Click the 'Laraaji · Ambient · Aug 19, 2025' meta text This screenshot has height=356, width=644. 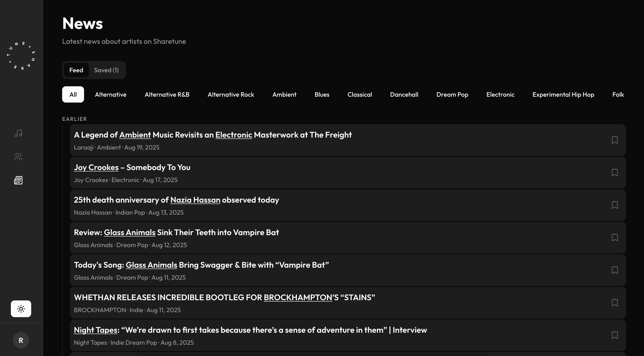click(x=117, y=148)
